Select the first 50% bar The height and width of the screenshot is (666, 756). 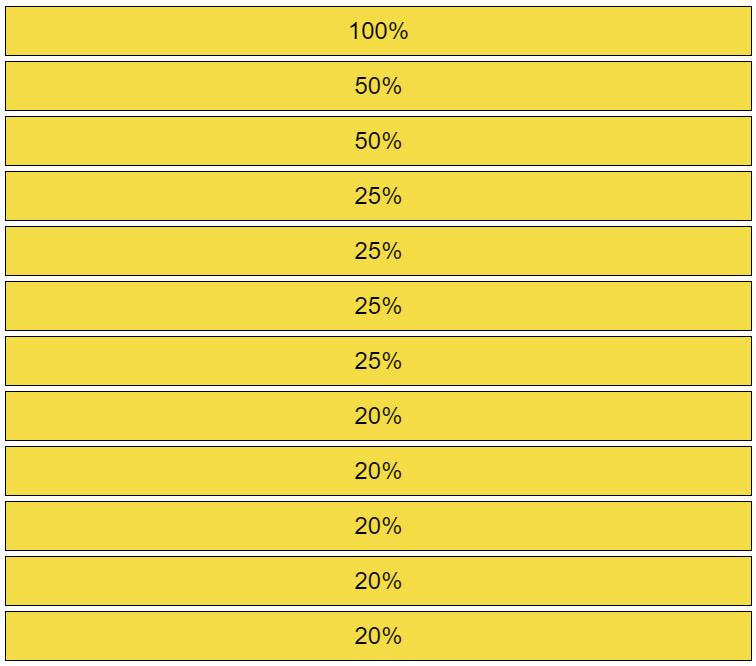tap(378, 86)
